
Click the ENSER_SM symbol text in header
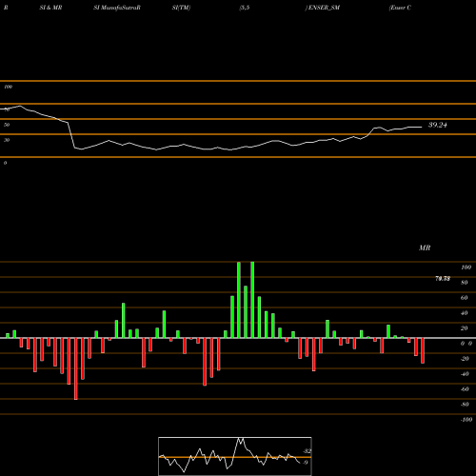point(323,8)
